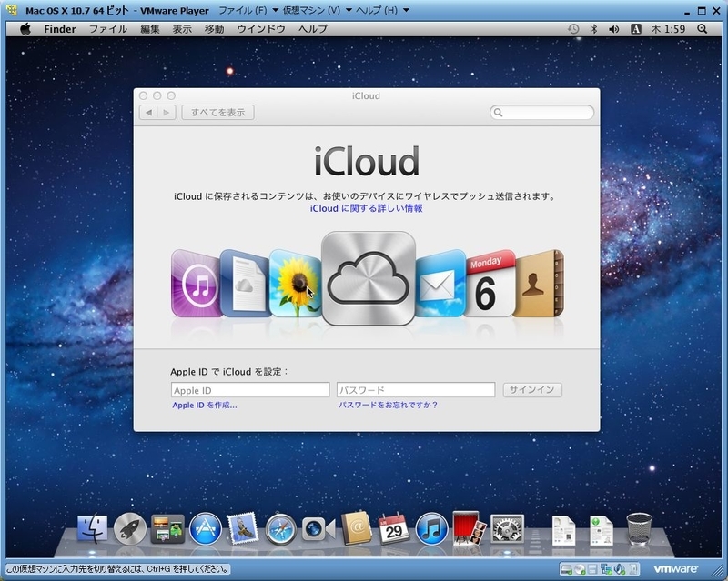Screen dimensions: 728x581
Task: Click the clock 木 1:59 in menu bar
Action: coord(668,29)
